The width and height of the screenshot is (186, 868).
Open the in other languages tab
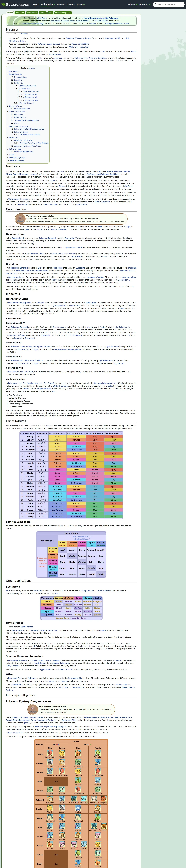[x=63, y=13]
